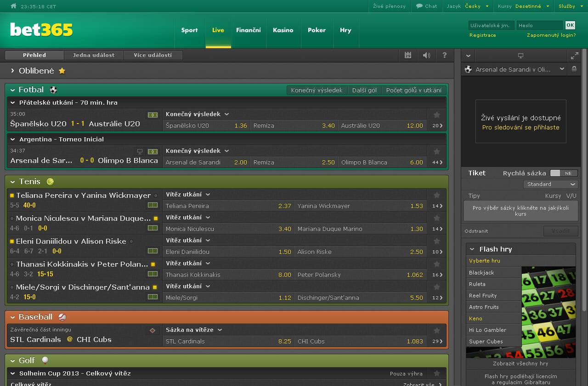The height and width of the screenshot is (386, 588).
Task: Select the Další gól market tab
Action: coord(364,90)
